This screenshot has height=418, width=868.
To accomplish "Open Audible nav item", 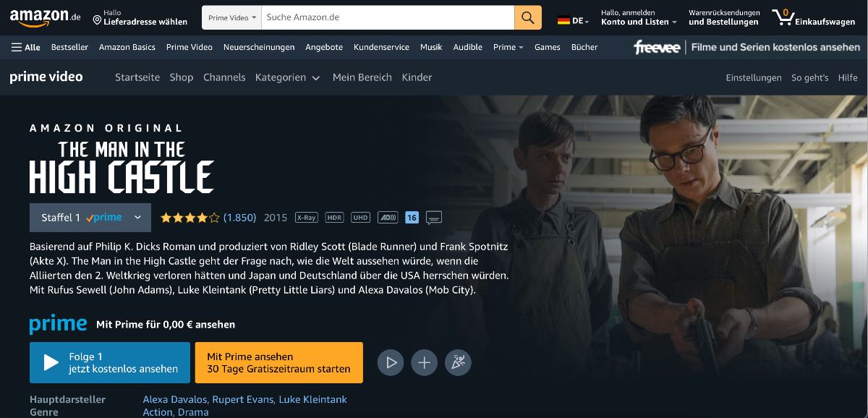I will 468,47.
